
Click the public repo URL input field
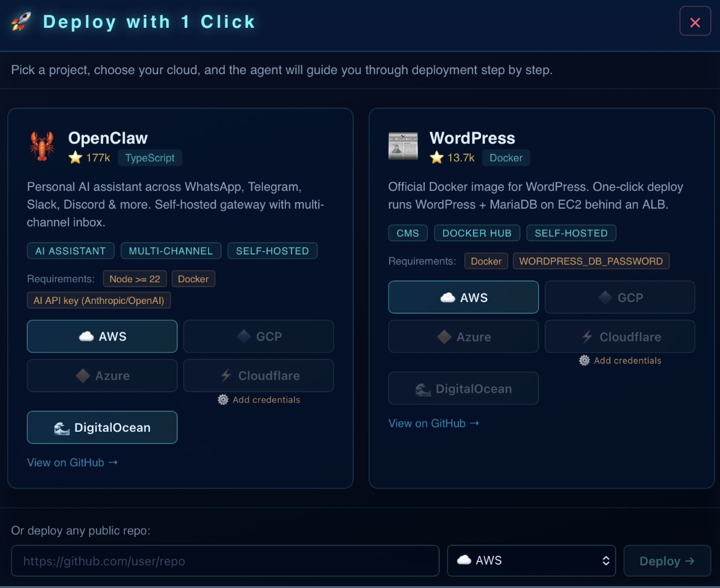pyautogui.click(x=225, y=560)
